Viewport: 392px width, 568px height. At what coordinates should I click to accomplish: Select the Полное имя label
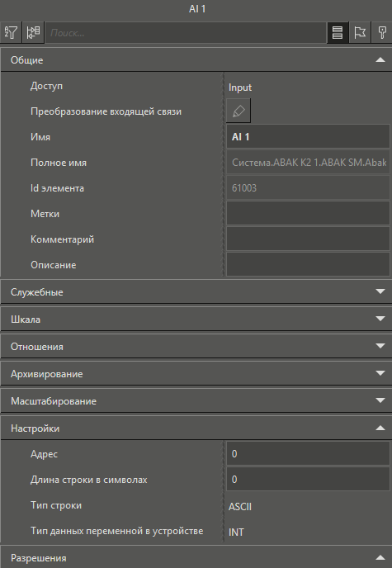(59, 163)
